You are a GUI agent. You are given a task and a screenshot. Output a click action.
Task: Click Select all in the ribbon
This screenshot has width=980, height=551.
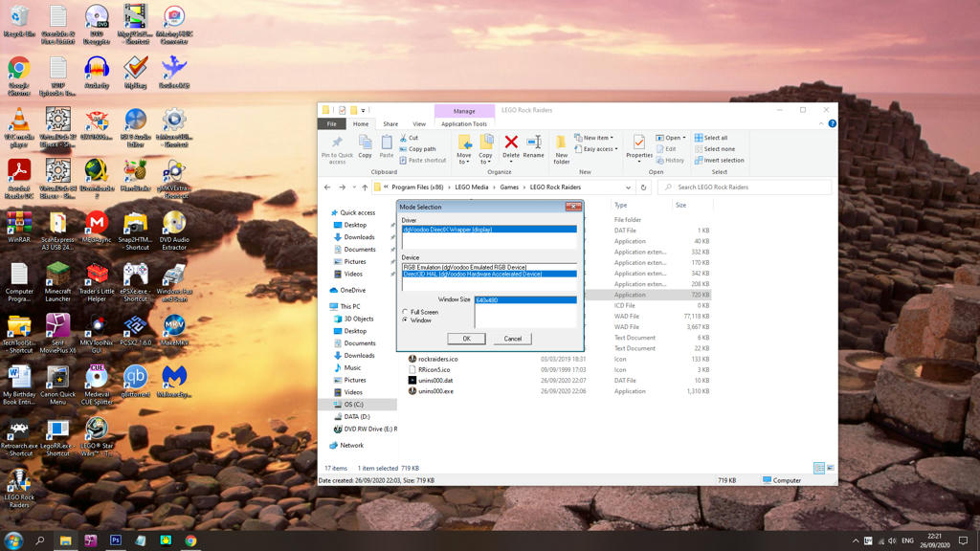pos(711,138)
